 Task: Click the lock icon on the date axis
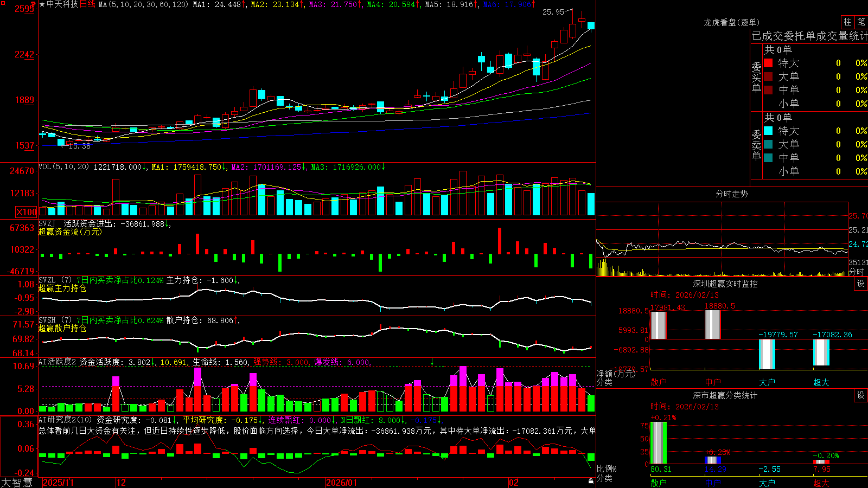(x=591, y=481)
